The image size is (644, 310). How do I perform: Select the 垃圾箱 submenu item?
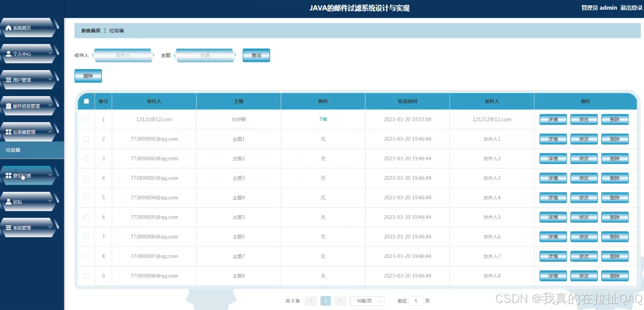click(32, 150)
